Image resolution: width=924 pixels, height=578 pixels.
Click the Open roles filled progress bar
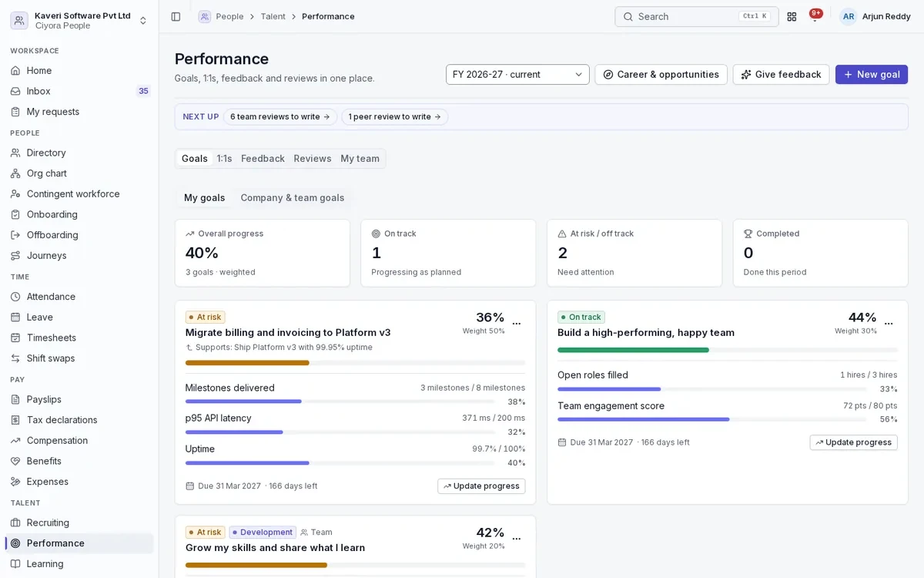pyautogui.click(x=712, y=389)
